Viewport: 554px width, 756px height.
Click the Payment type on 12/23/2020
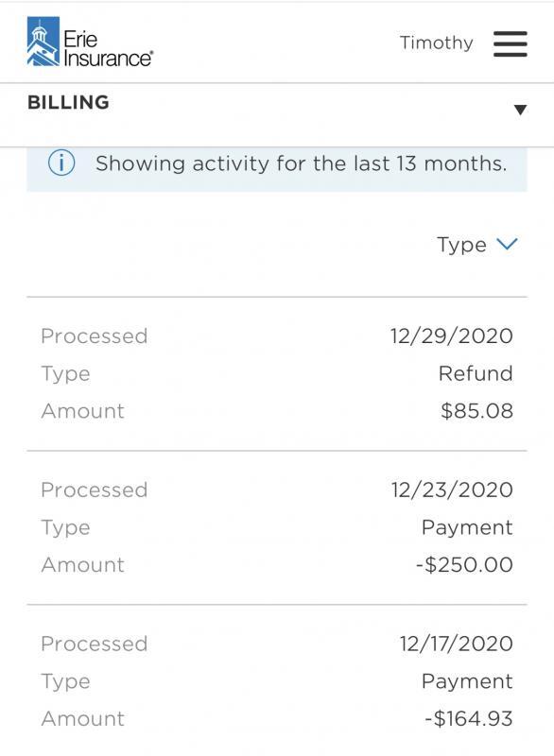click(467, 527)
